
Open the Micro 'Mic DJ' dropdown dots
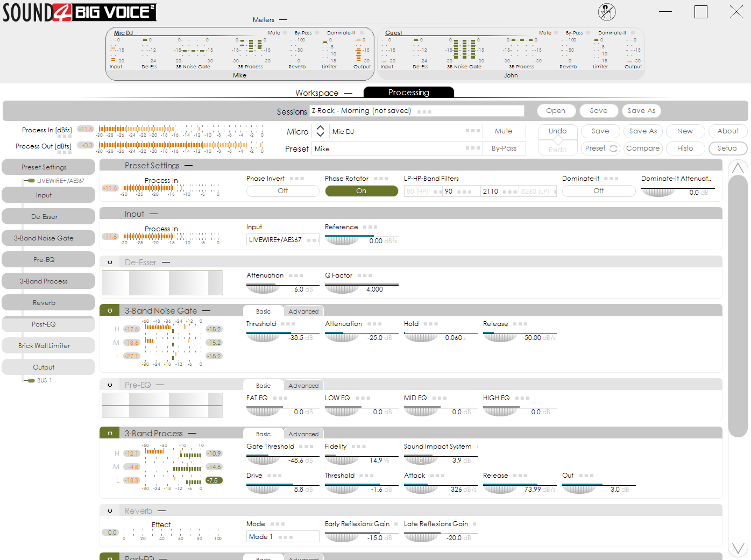pyautogui.click(x=473, y=131)
